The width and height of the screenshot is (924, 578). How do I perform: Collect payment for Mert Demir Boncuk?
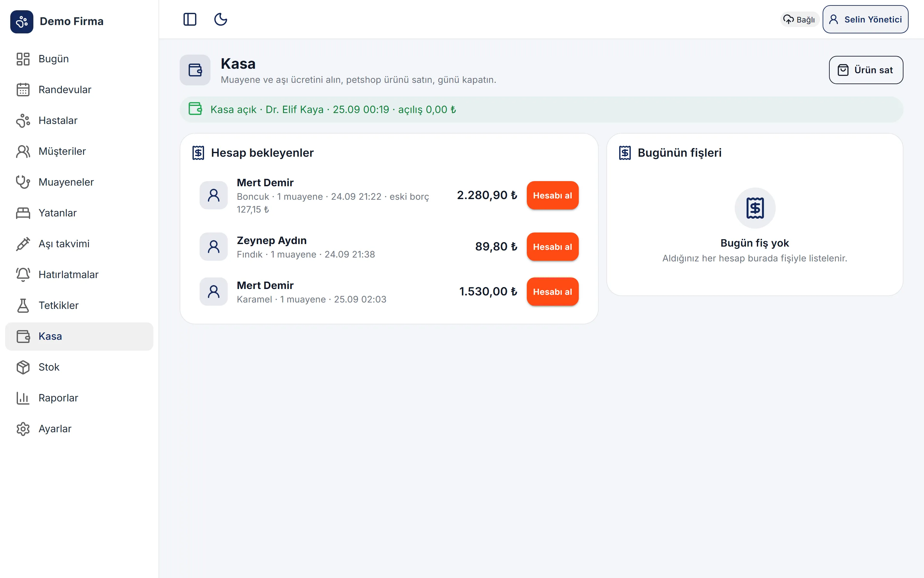[x=552, y=195]
